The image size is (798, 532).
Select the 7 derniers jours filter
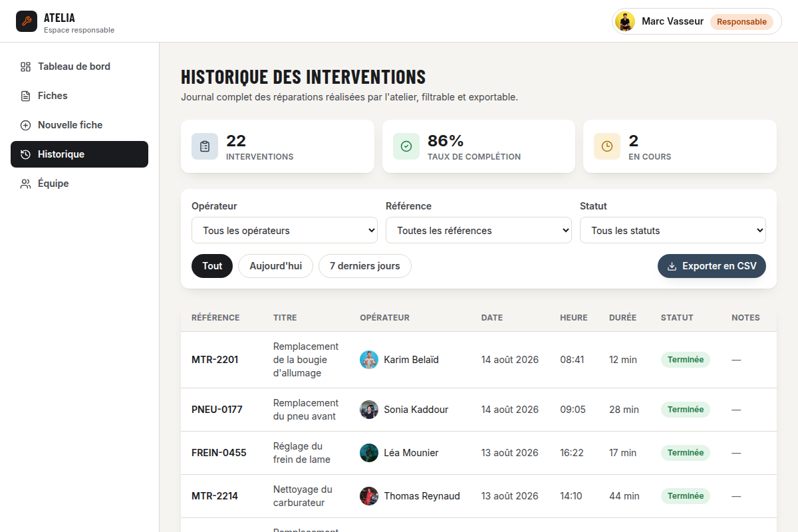click(365, 266)
